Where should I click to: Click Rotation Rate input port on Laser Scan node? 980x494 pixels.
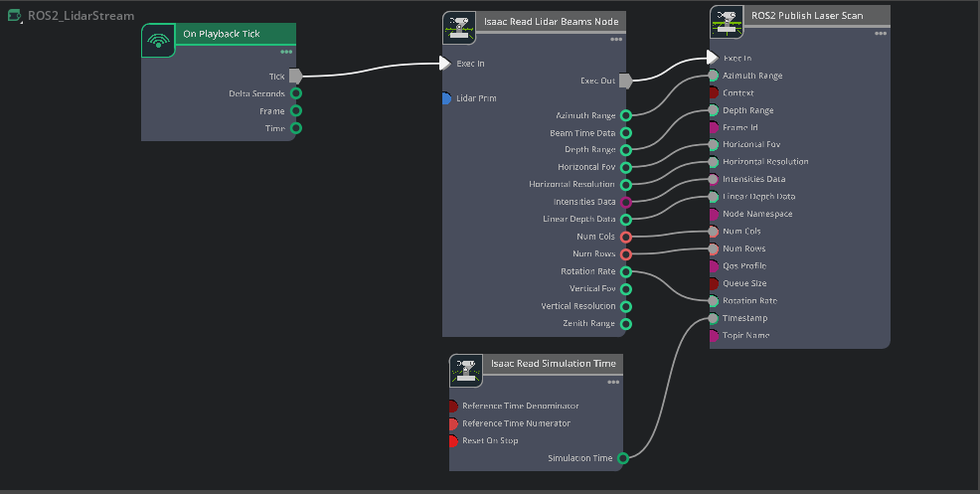coord(713,301)
